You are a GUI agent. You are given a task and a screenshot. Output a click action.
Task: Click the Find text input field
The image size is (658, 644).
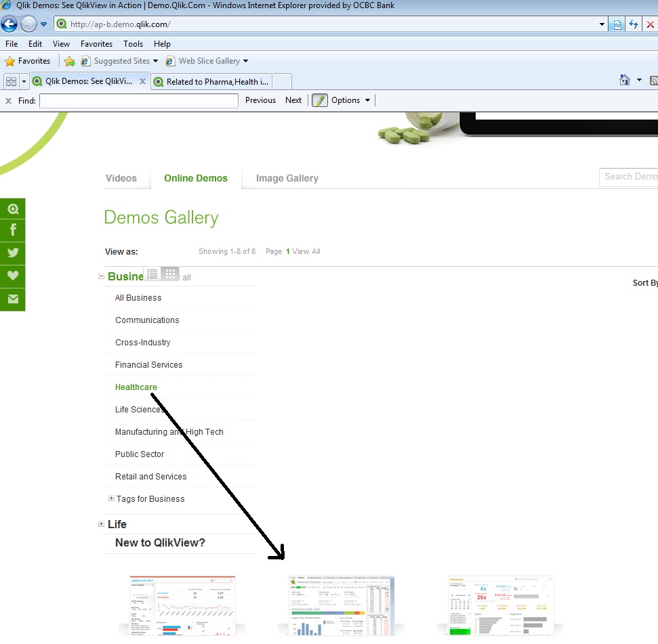139,101
